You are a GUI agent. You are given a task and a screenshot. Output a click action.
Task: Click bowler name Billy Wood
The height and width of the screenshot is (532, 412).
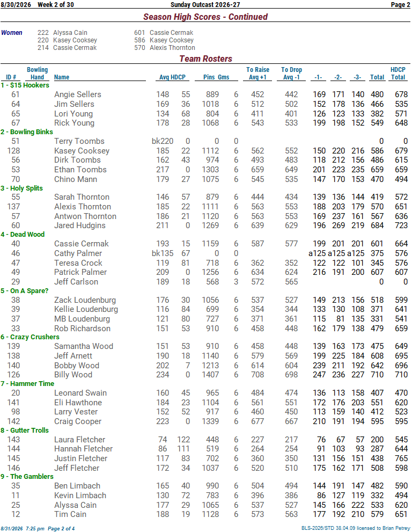[x=73, y=375]
